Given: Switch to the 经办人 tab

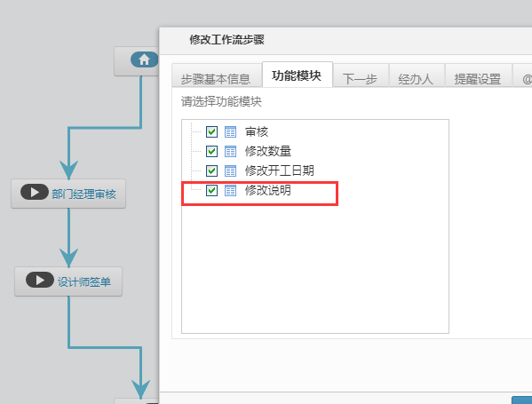Looking at the screenshot, I should [x=417, y=76].
